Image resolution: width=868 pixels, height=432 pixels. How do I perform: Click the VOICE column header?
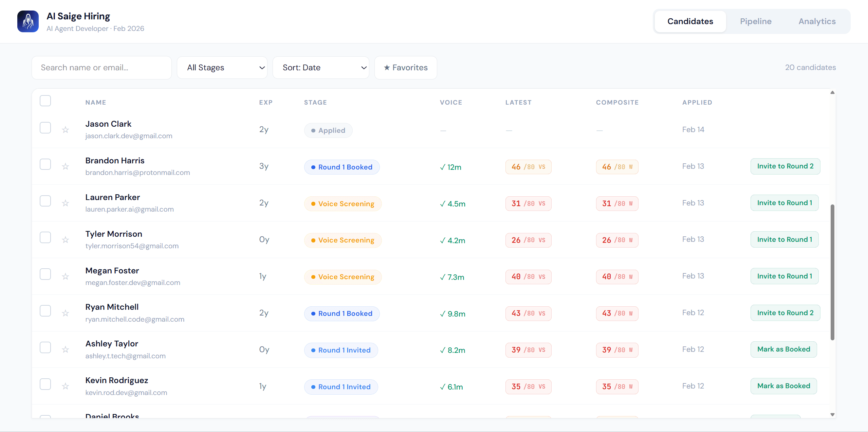click(x=451, y=103)
